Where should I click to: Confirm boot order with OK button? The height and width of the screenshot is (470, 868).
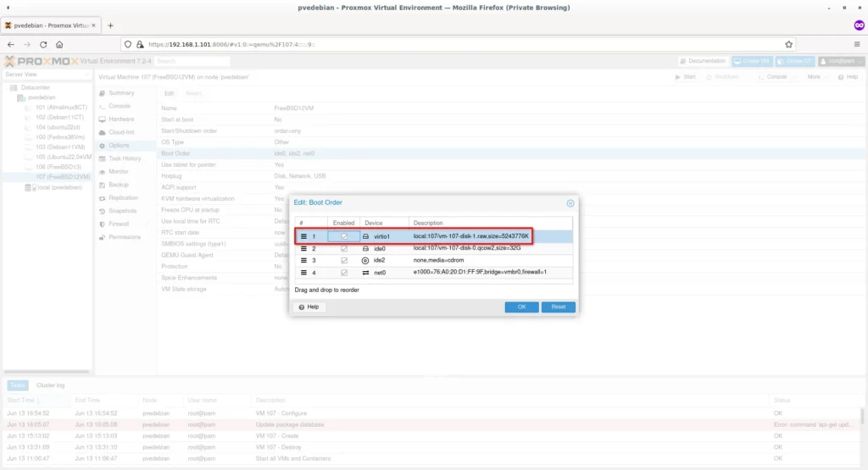pyautogui.click(x=521, y=307)
